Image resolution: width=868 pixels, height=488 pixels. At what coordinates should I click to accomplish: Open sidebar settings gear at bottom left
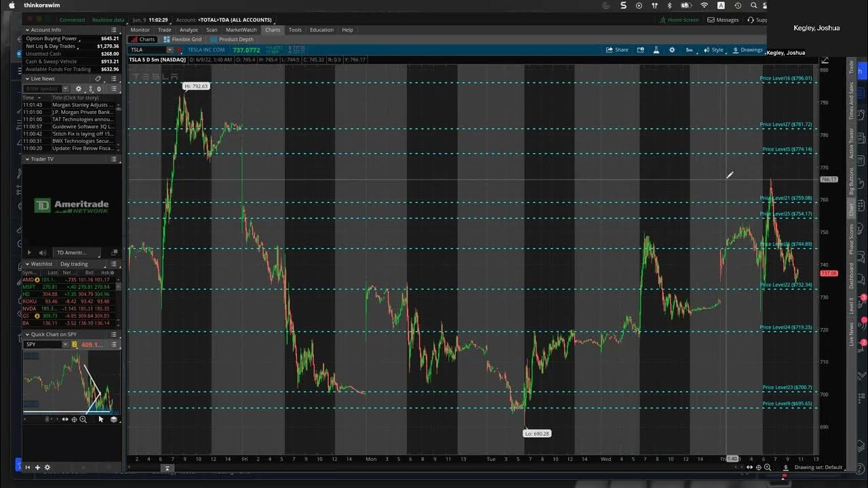click(x=47, y=467)
